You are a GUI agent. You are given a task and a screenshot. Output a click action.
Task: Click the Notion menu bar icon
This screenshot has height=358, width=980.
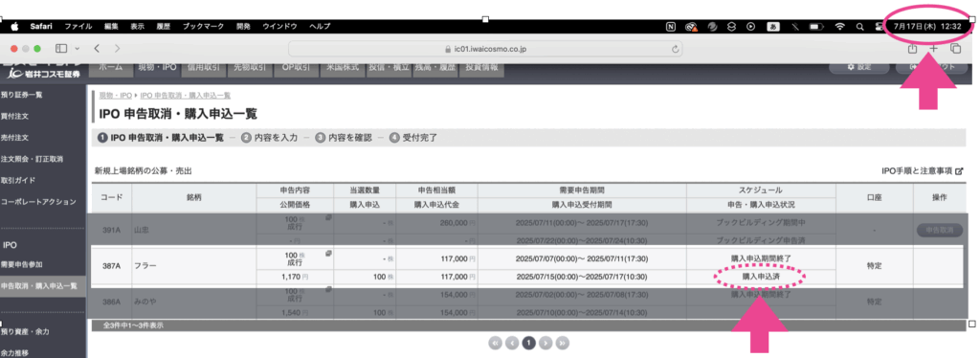click(x=671, y=26)
